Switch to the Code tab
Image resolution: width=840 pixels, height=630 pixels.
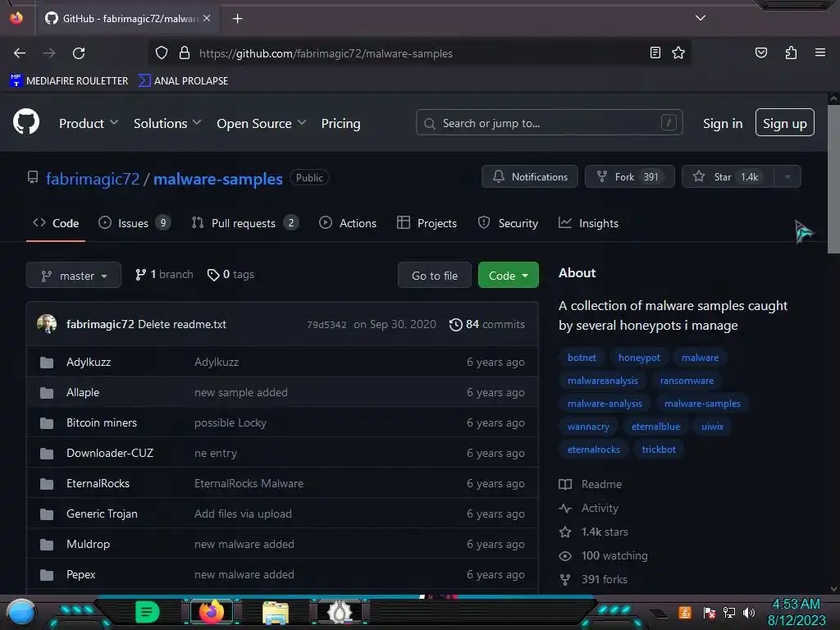(x=56, y=223)
